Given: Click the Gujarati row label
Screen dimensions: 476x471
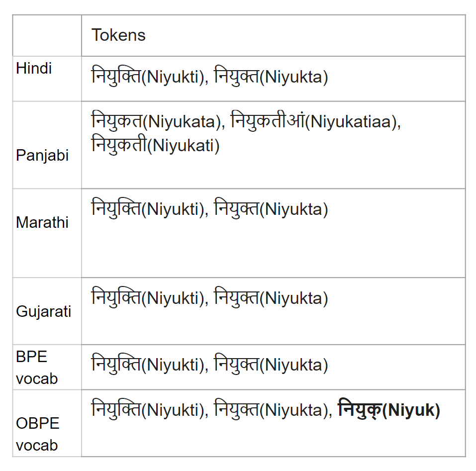Looking at the screenshot, I should [43, 312].
